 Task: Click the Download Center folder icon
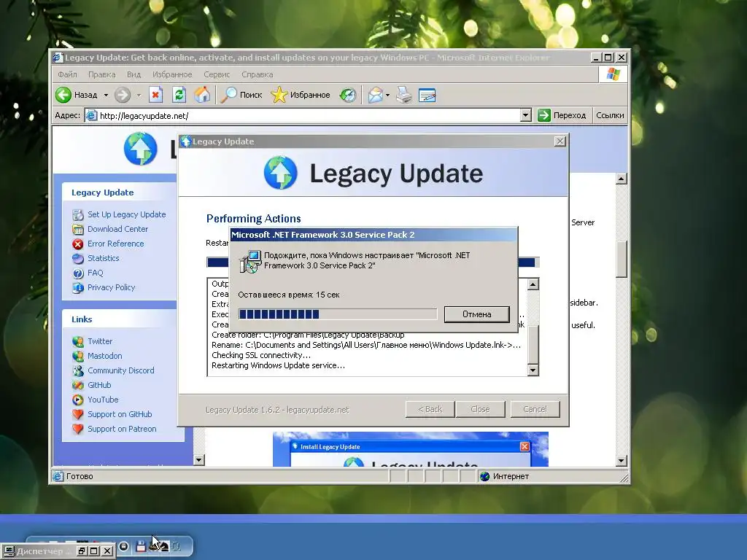click(x=77, y=230)
